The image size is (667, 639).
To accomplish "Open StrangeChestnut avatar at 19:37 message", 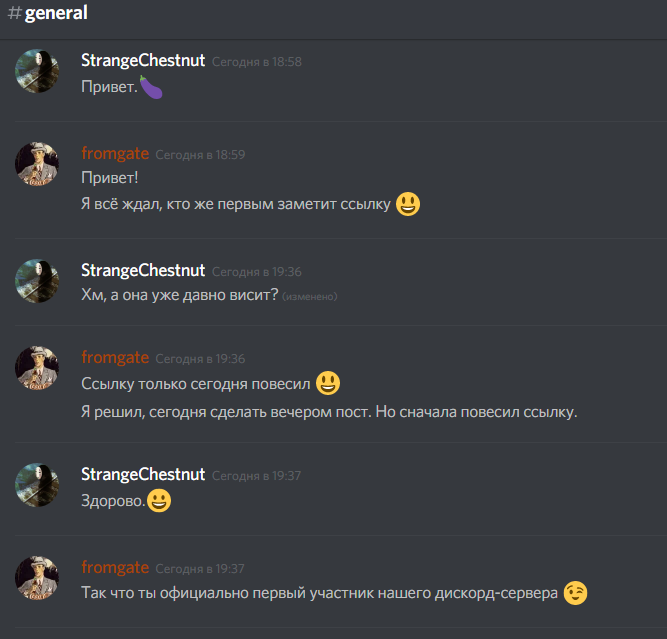I will coord(37,485).
